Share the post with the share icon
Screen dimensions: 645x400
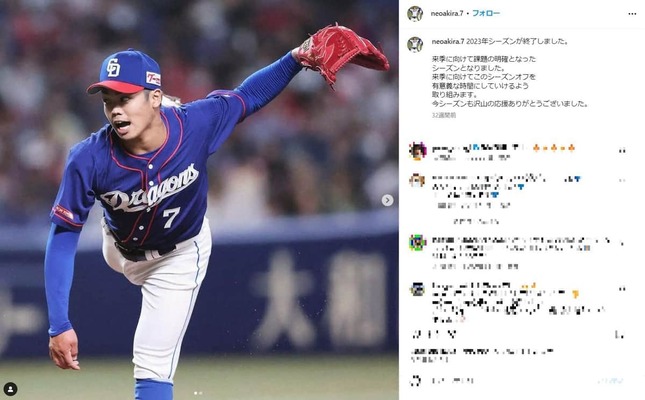[x=452, y=334]
